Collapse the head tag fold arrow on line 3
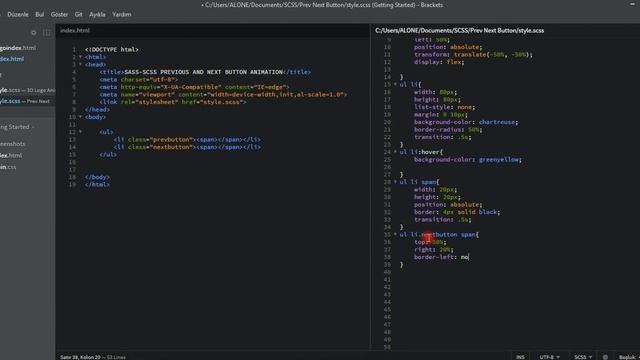The width and height of the screenshot is (640, 360). point(80,64)
